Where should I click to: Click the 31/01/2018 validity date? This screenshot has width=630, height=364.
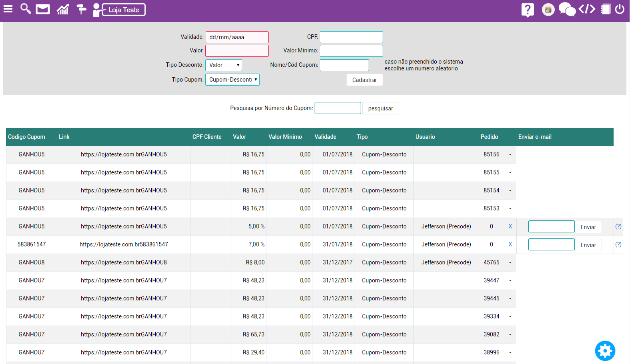click(x=338, y=244)
